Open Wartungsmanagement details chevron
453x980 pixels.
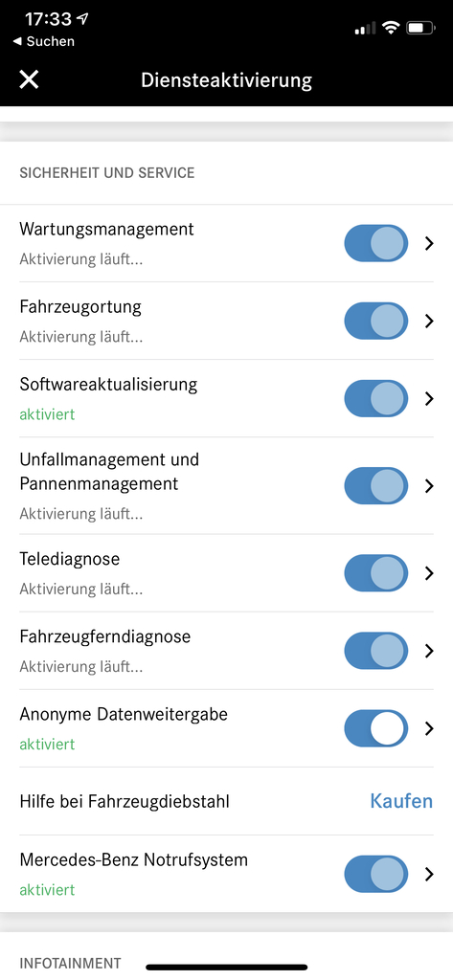coord(429,243)
